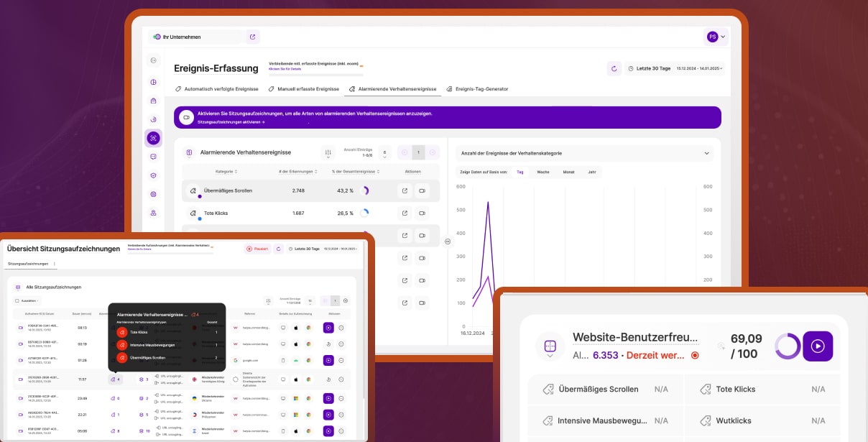The height and width of the screenshot is (442, 868).
Task: Expand the Anzahl der Ereignisse der Verhaltenskategorie dropdown
Action: click(706, 153)
